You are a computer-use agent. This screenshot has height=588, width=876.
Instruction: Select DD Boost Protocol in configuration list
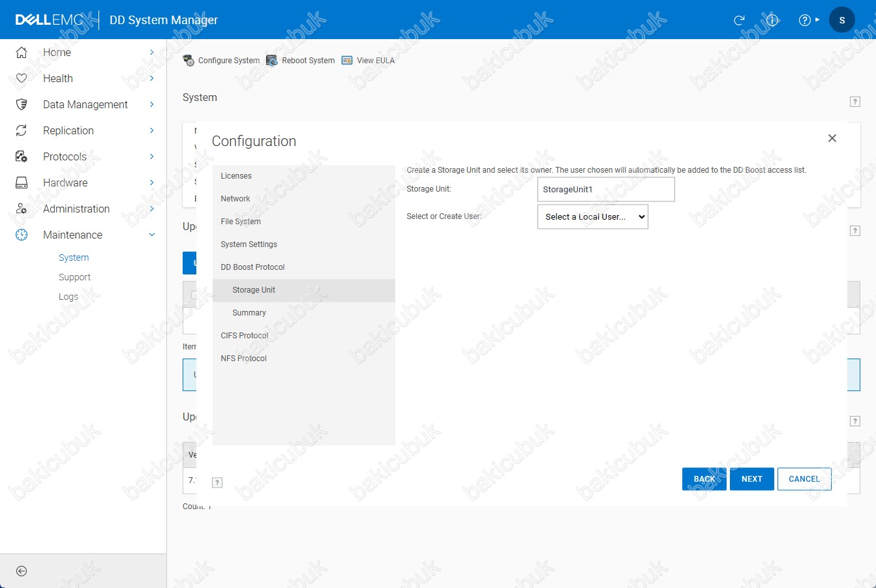click(x=304, y=267)
